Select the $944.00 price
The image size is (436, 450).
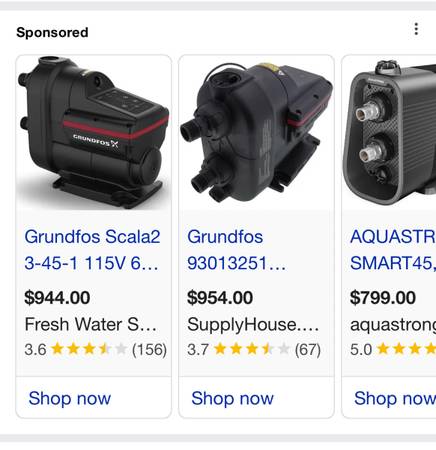pyautogui.click(x=57, y=298)
